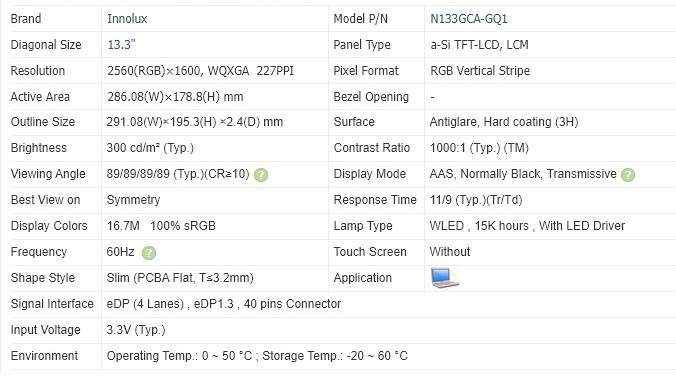Screen dimensions: 676x389
Task: Click the Signal Interface eDP value text
Action: 224,304
